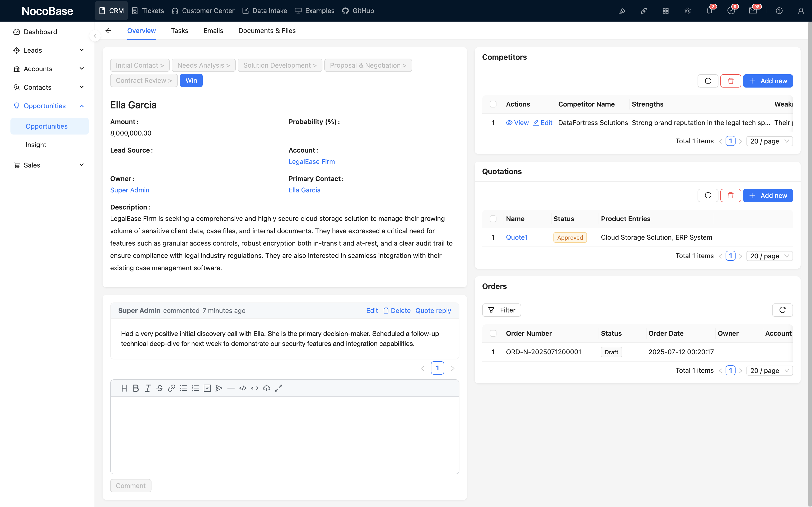Click the bold formatting icon in editor
Screen dimensions: 812x507
pos(136,388)
